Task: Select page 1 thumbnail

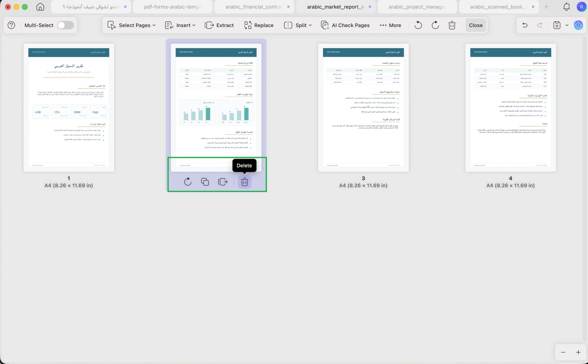Action: pyautogui.click(x=69, y=107)
